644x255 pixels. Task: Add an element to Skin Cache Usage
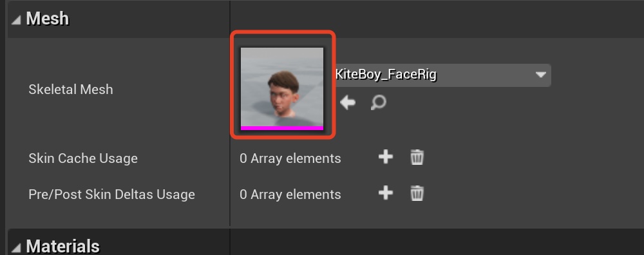(385, 157)
